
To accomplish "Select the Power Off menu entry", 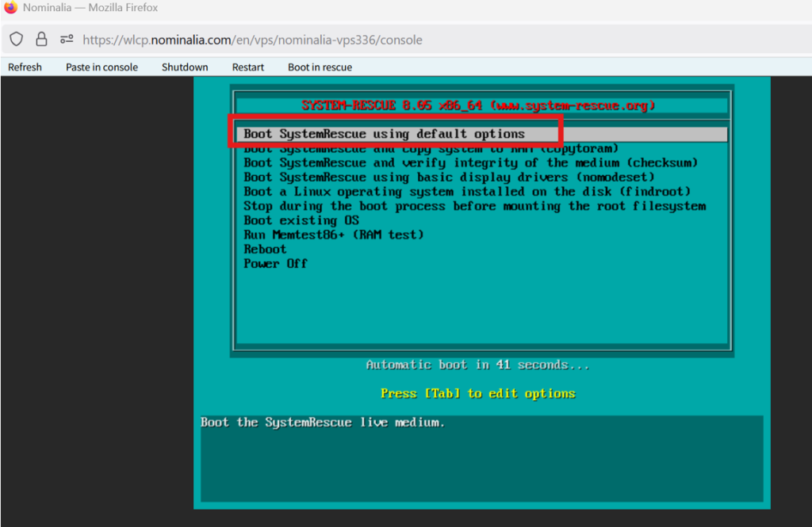I will click(x=275, y=264).
